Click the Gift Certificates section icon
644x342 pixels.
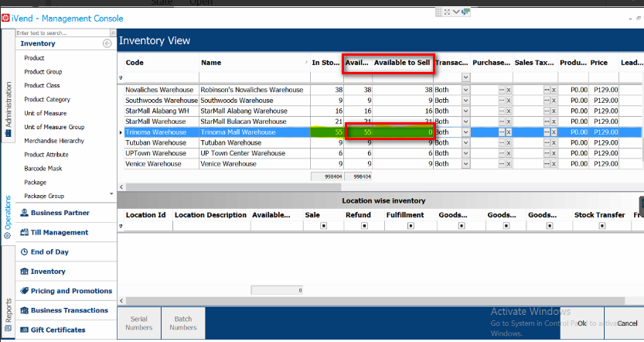(x=25, y=330)
